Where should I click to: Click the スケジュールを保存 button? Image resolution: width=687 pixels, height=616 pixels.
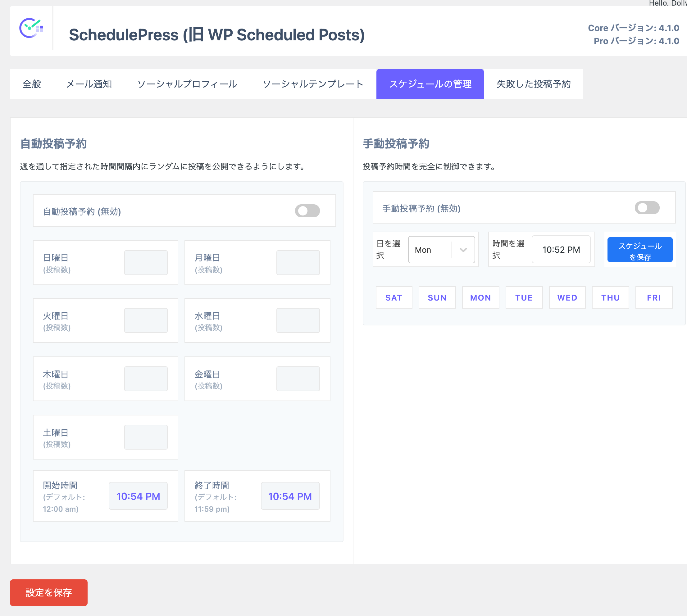point(640,250)
